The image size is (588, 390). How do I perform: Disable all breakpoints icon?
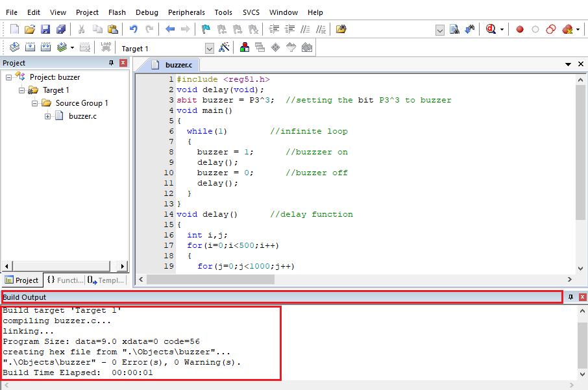pos(551,29)
